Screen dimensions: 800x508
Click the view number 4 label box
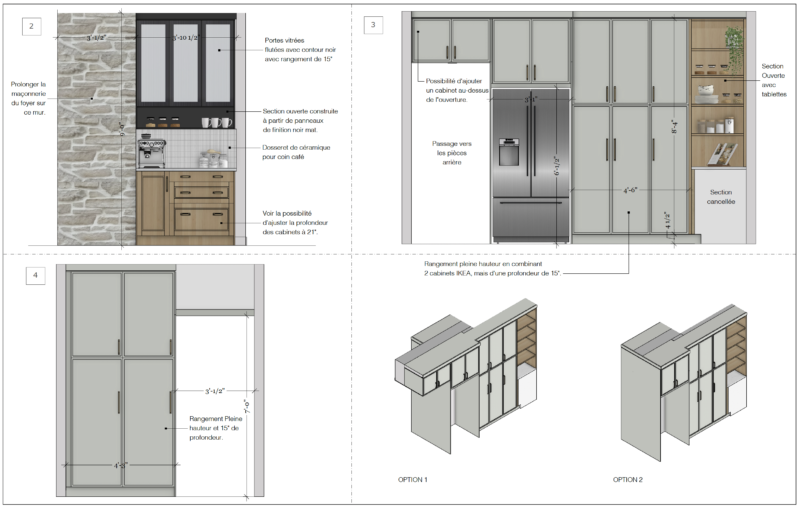click(x=35, y=275)
